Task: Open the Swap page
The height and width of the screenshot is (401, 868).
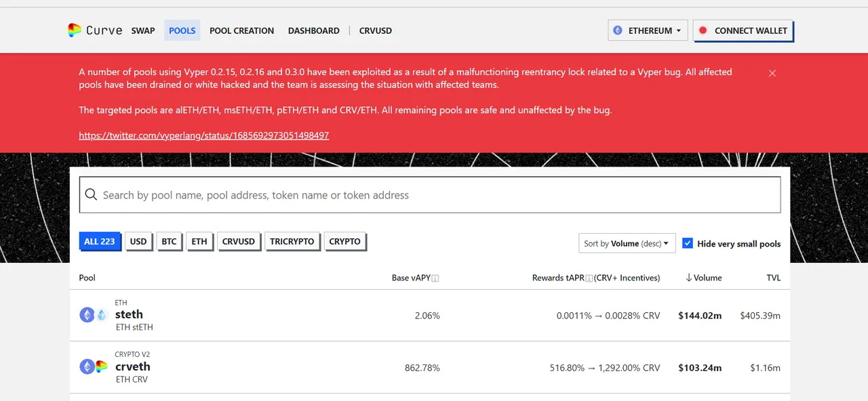Action: tap(143, 30)
